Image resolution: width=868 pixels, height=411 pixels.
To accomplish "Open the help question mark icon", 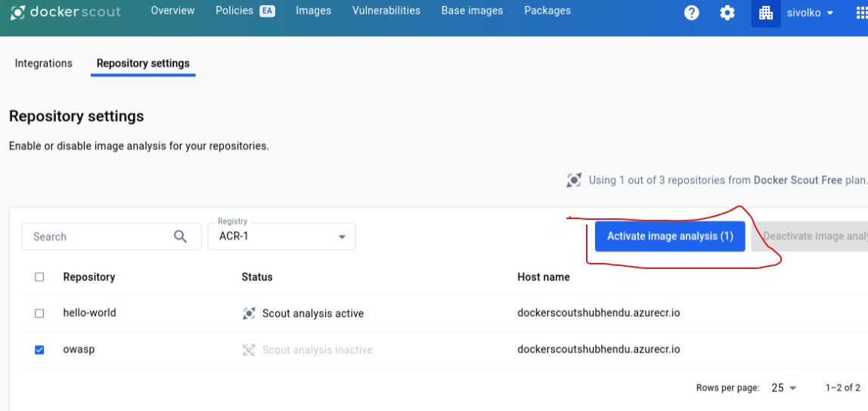I will coord(691,12).
